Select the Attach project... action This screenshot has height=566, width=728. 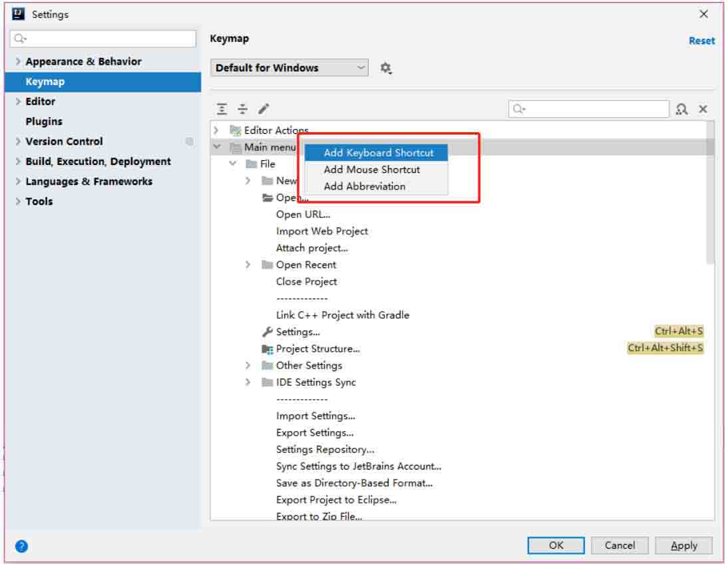(x=312, y=248)
